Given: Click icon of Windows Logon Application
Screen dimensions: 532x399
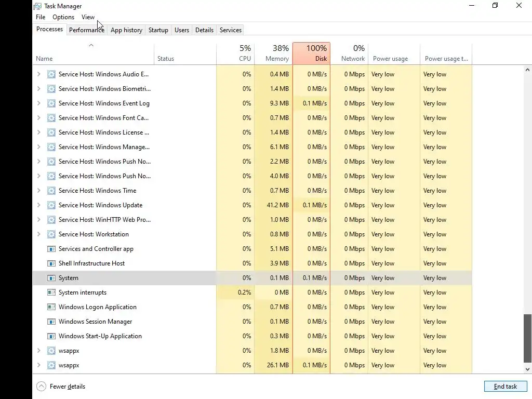Looking at the screenshot, I should (x=51, y=307).
